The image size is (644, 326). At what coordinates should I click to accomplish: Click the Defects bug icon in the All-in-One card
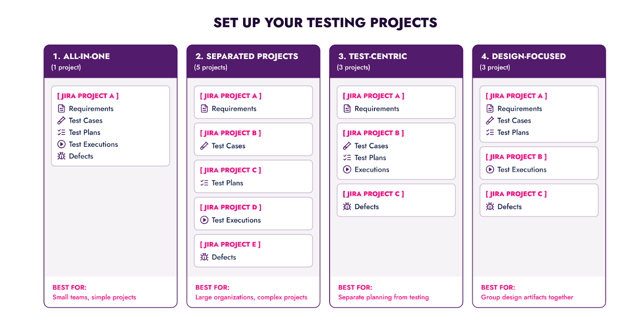pyautogui.click(x=61, y=156)
